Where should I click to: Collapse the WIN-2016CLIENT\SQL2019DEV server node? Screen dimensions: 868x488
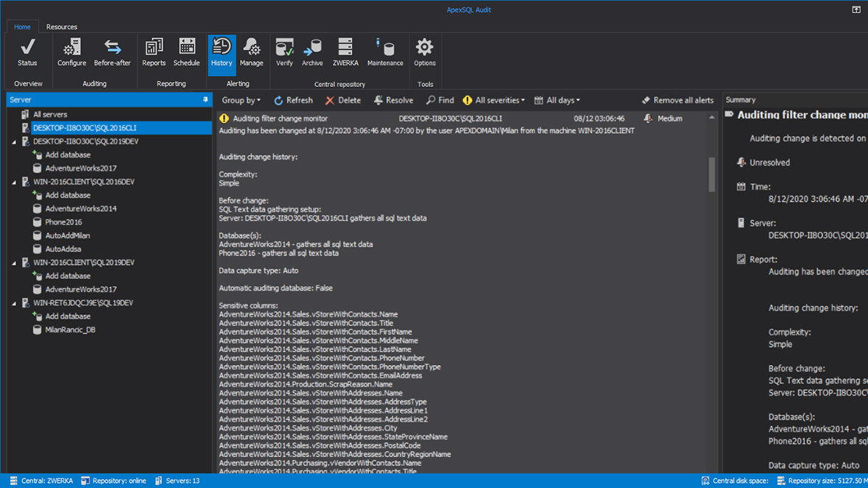click(x=14, y=263)
